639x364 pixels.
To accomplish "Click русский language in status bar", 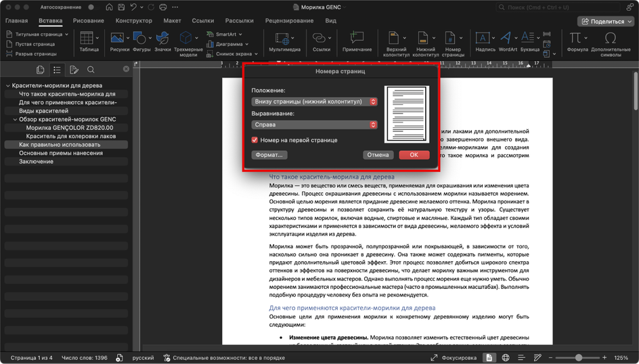I will pos(143,357).
